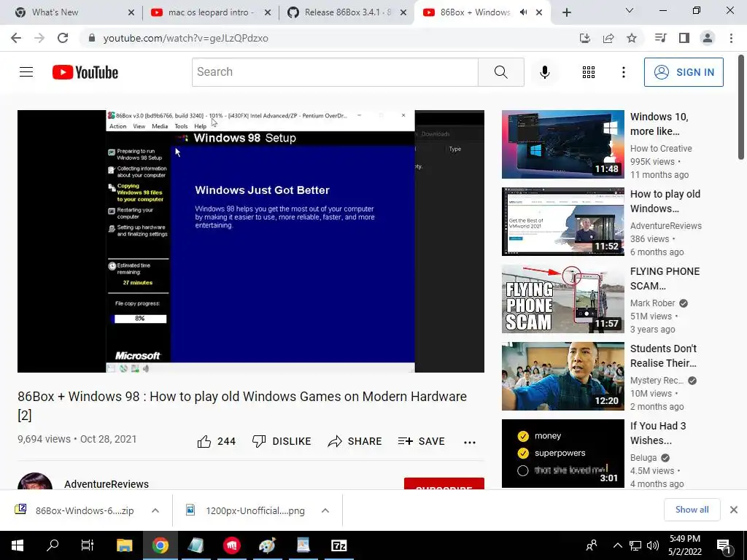Open the AdventureReviews channel name link
The height and width of the screenshot is (560, 747).
[x=107, y=484]
